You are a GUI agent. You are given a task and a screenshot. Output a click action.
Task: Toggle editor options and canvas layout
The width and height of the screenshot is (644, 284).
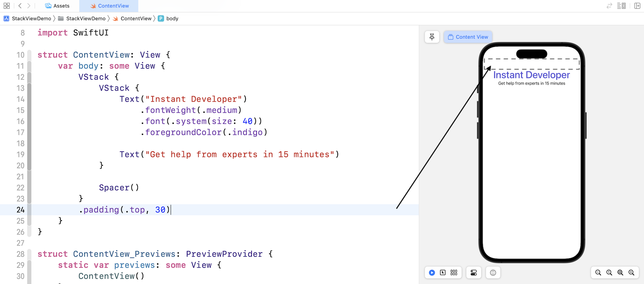click(x=621, y=6)
